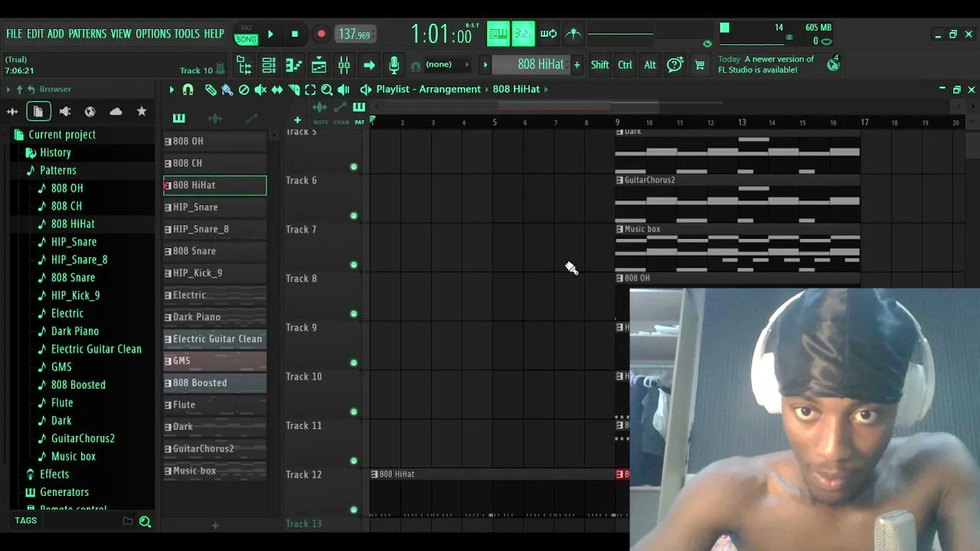Click the microphone audio recording icon
Screen dimensions: 980x551
[394, 65]
